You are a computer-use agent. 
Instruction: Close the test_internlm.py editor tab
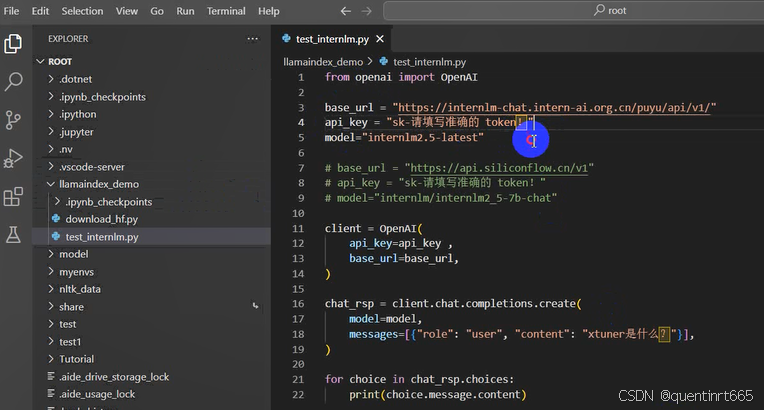[380, 39]
